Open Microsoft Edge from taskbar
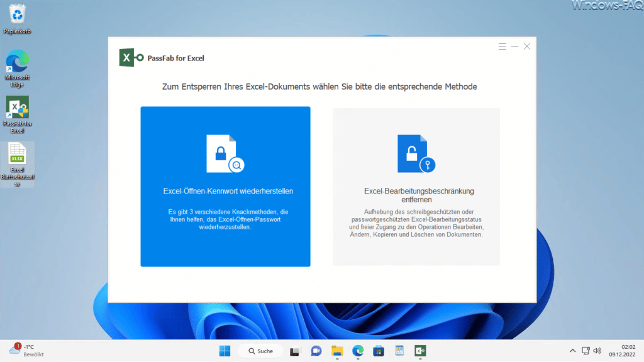The height and width of the screenshot is (362, 644). click(x=358, y=351)
